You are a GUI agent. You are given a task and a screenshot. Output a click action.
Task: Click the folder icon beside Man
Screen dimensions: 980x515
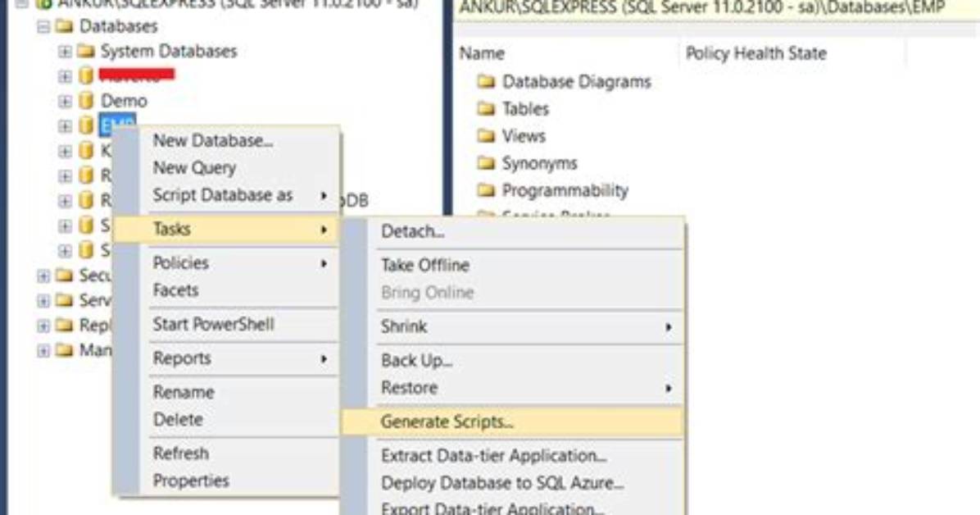(x=64, y=350)
